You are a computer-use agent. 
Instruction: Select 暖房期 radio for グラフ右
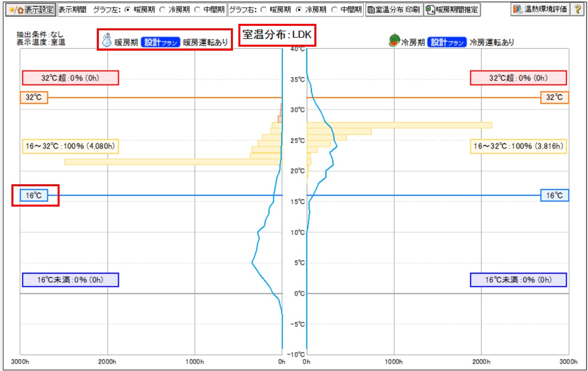[264, 10]
